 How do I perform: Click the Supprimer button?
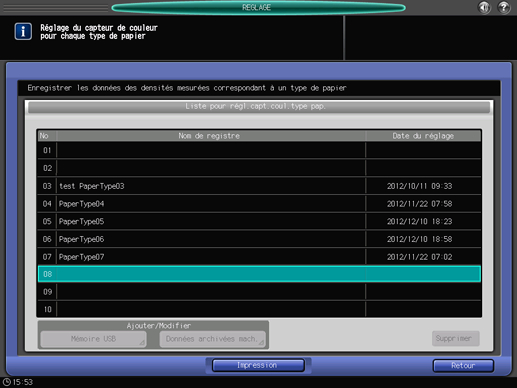pos(456,338)
